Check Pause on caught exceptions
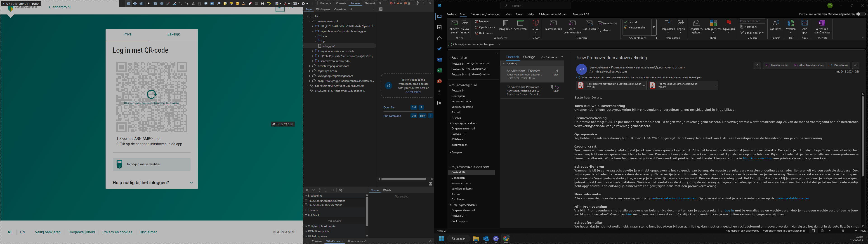 [306, 205]
